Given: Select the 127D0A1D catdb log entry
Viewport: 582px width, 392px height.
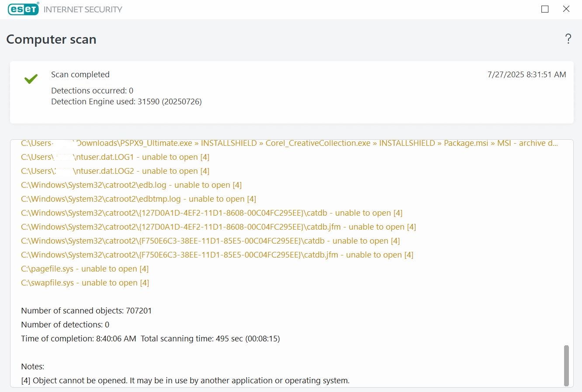Looking at the screenshot, I should 211,213.
